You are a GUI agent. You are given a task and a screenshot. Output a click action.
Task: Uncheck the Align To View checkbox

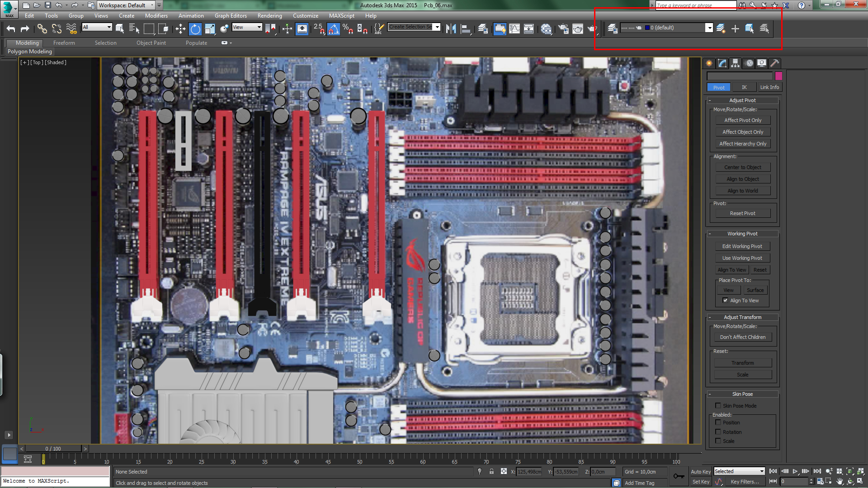pos(725,300)
